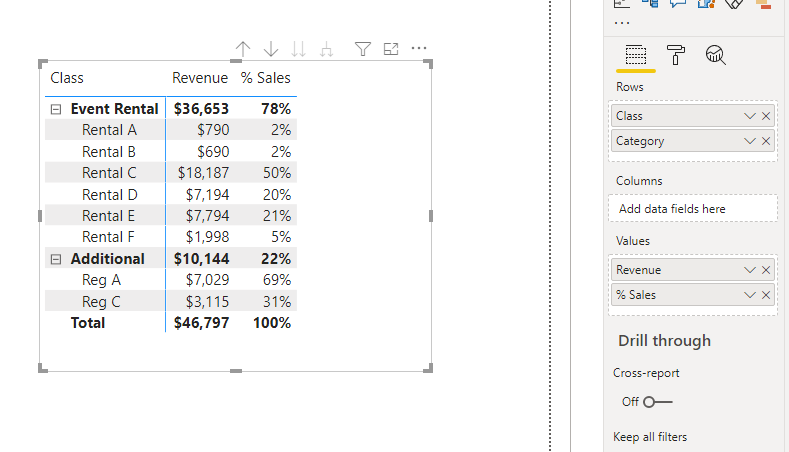Click the 69% sales cell for Reg A

pos(277,280)
